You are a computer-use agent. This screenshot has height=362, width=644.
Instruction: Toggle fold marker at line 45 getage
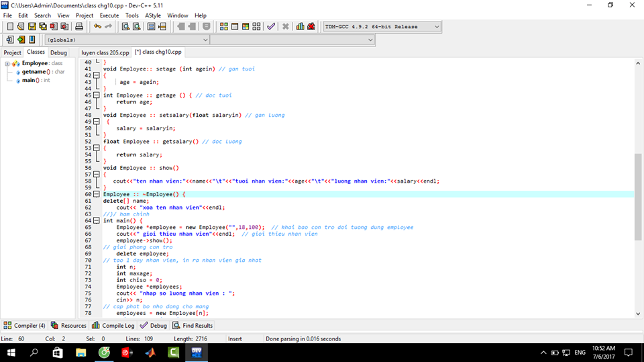point(97,95)
